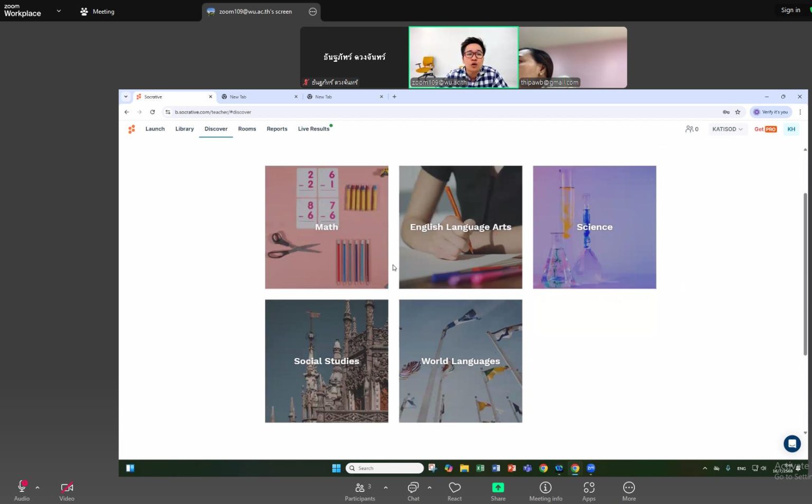812x504 pixels.
Task: Click the React heart icon
Action: pyautogui.click(x=455, y=491)
